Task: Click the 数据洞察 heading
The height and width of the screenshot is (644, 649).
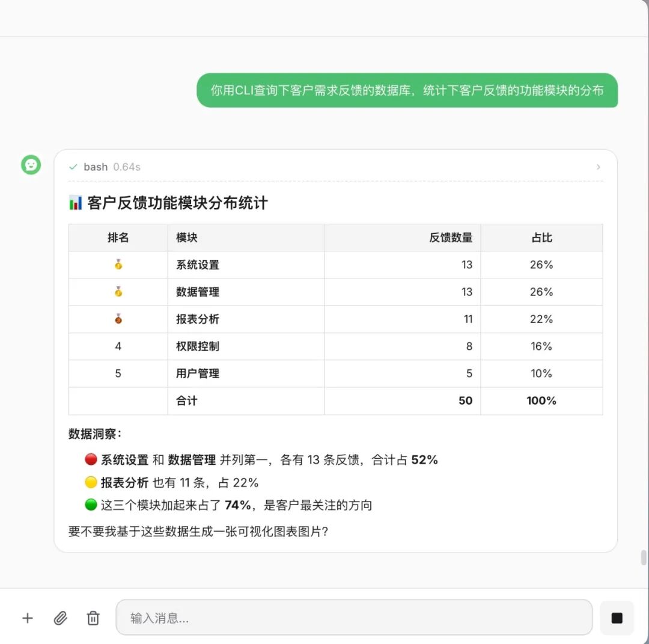Action: tap(95, 434)
